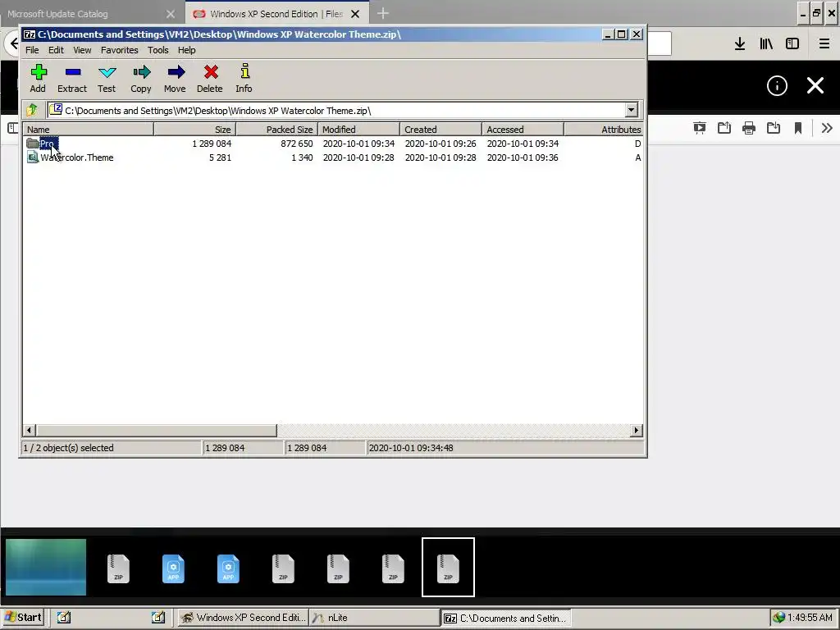
Task: Sort by the Accessed column header
Action: click(x=523, y=129)
